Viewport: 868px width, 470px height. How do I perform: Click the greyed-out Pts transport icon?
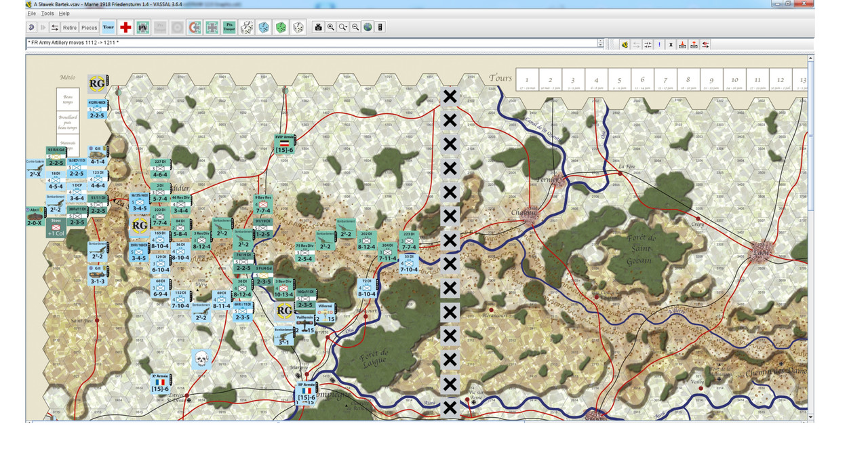click(x=160, y=27)
